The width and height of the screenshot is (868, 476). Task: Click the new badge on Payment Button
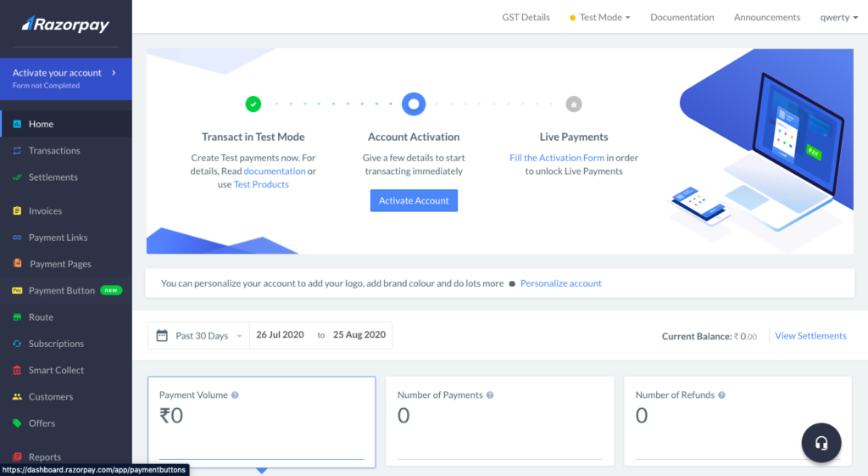tap(111, 290)
